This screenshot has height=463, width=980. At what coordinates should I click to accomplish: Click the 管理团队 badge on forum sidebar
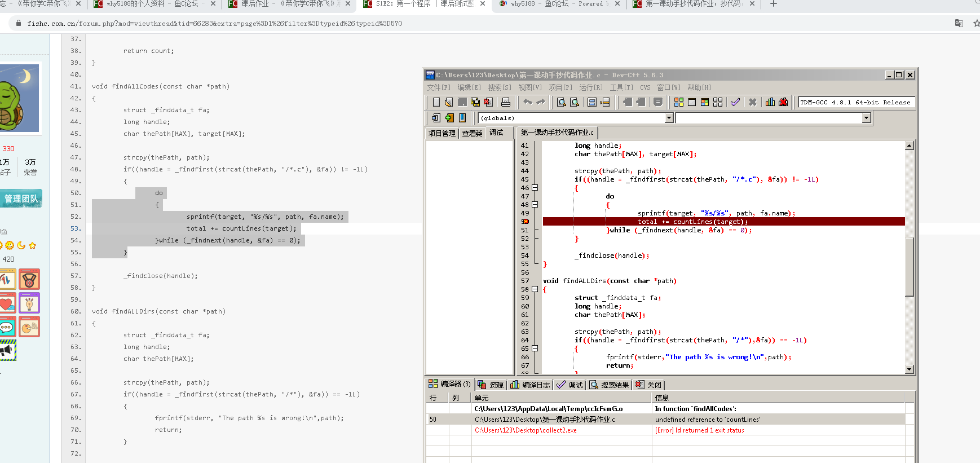pyautogui.click(x=21, y=199)
